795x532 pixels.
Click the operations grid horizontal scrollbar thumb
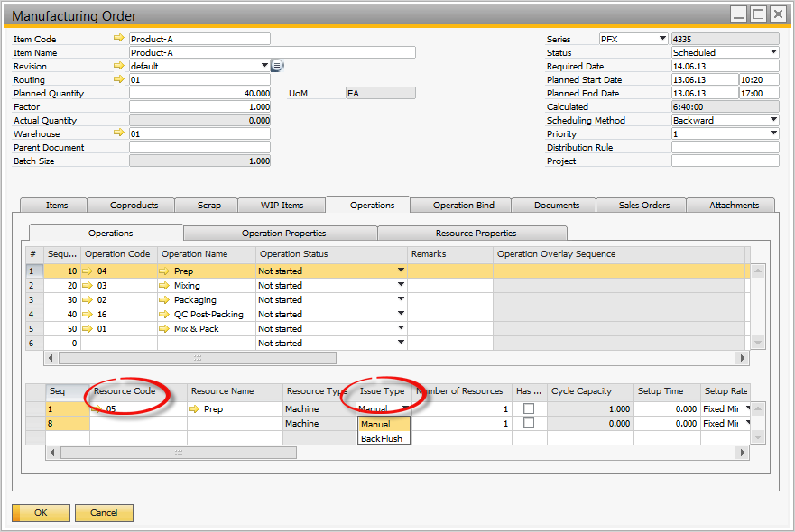tap(198, 358)
